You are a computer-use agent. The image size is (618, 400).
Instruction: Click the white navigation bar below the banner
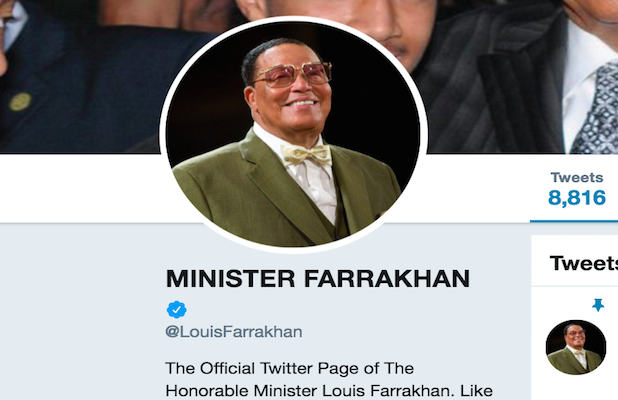point(80,187)
